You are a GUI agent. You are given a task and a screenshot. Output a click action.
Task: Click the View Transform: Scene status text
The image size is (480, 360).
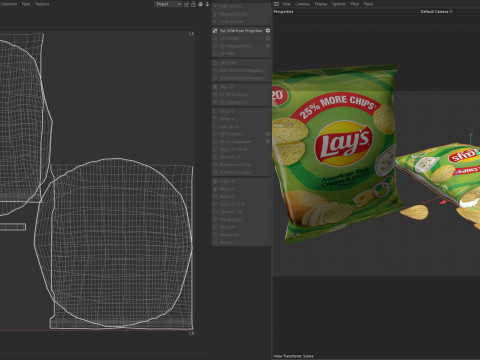tap(294, 356)
